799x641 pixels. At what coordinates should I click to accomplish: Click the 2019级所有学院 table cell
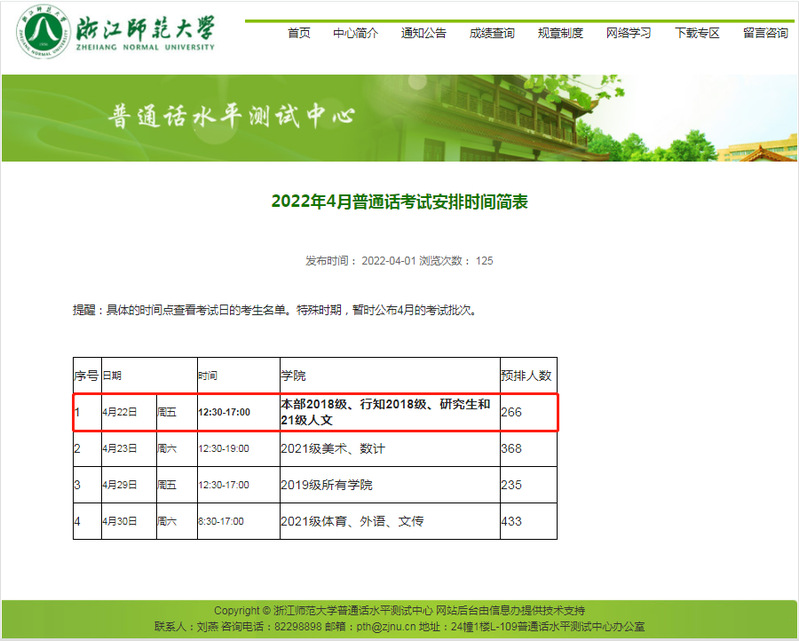pyautogui.click(x=328, y=485)
